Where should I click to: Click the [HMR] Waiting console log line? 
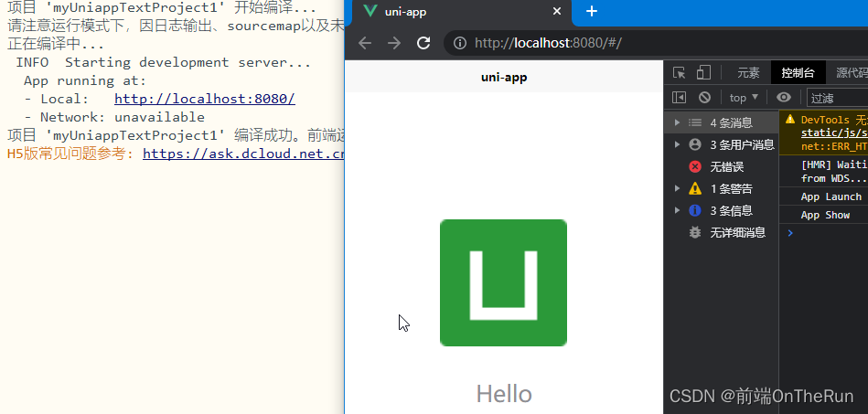[x=823, y=172]
